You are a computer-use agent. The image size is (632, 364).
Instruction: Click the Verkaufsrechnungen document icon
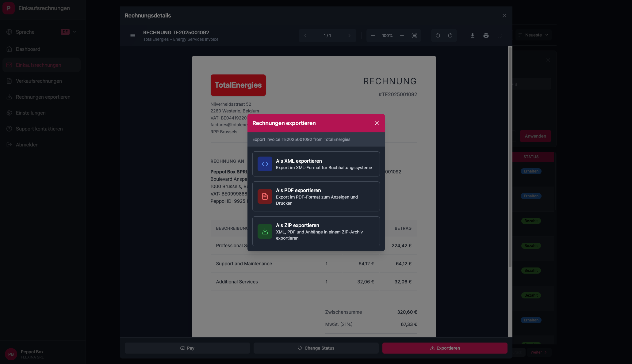coord(9,81)
